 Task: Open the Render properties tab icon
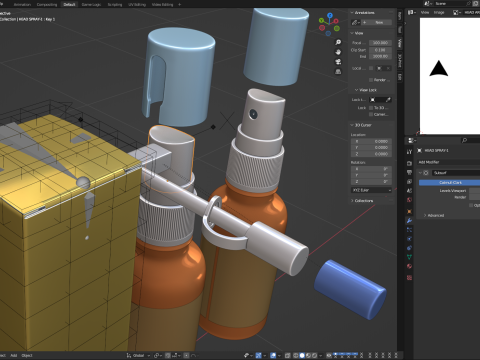point(409,163)
